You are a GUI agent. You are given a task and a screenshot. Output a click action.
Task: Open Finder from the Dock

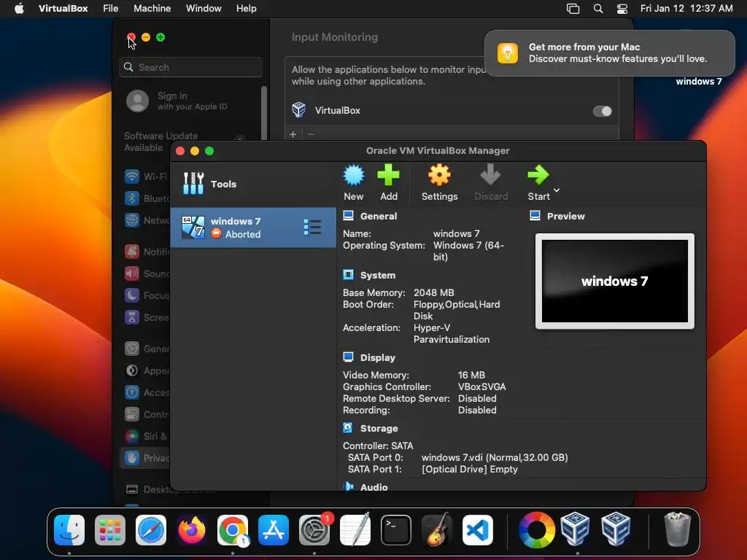coord(69,530)
